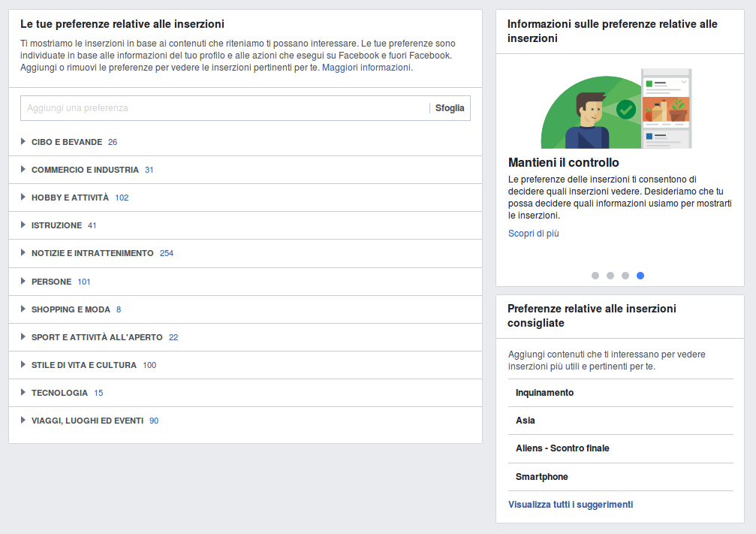Expand Viaggi, luoghi ed eventi
This screenshot has width=756, height=534.
87,421
